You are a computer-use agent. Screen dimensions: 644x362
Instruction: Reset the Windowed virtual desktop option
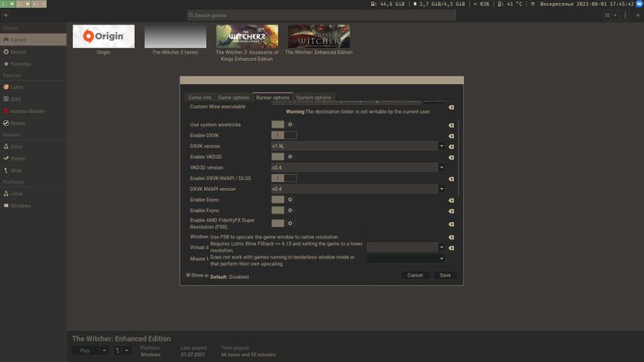pos(452,237)
